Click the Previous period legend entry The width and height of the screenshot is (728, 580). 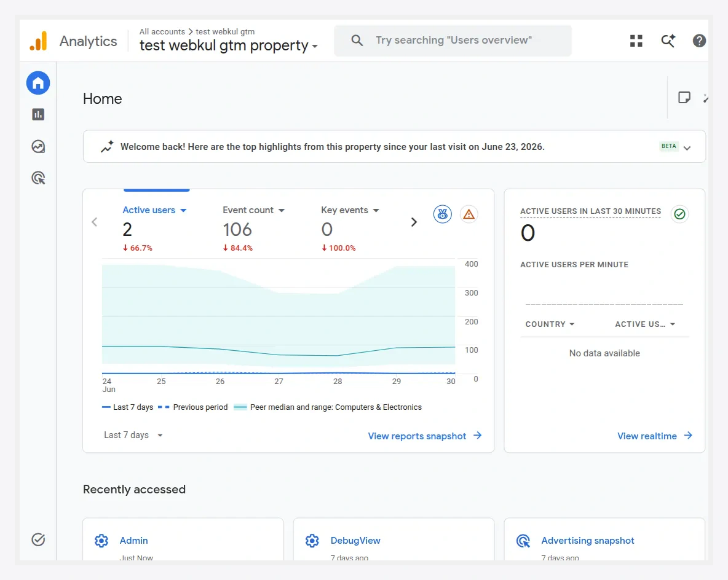(x=192, y=407)
